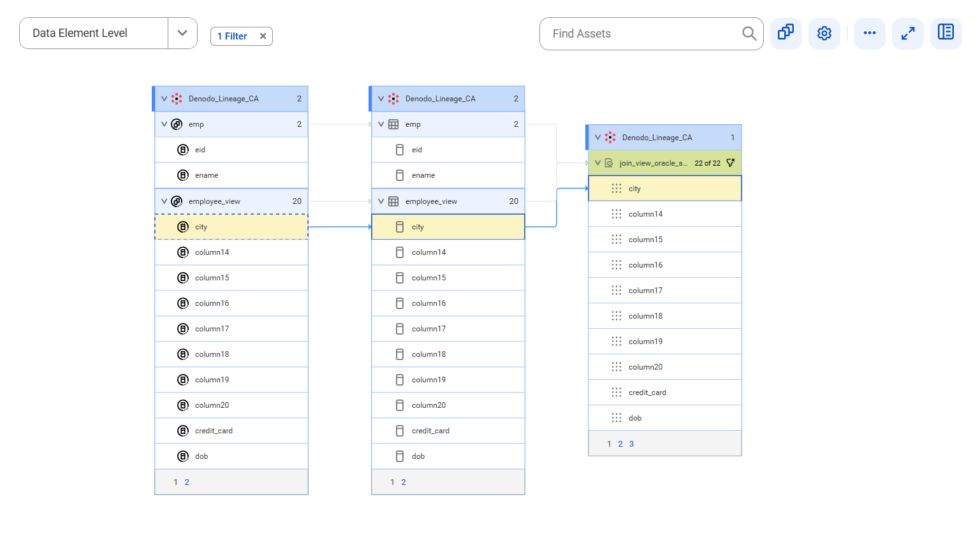Image resolution: width=980 pixels, height=534 pixels.
Task: Select highlighted city in the third column
Action: (x=665, y=189)
